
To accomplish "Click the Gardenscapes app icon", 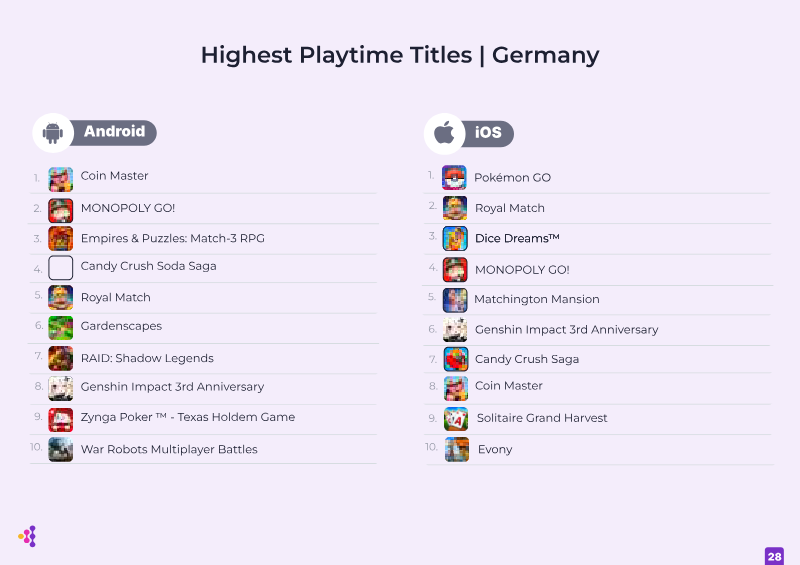I will tap(61, 327).
